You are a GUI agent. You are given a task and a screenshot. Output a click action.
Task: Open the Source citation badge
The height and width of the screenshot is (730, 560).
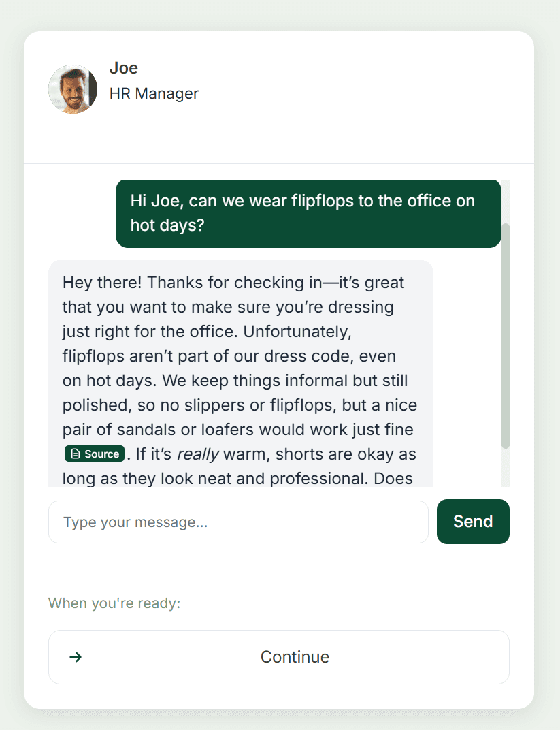tap(95, 454)
